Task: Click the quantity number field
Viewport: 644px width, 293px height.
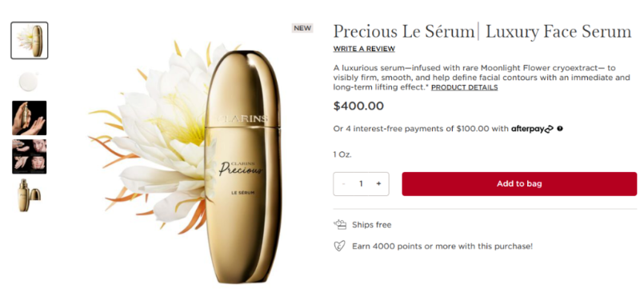Action: [x=361, y=183]
